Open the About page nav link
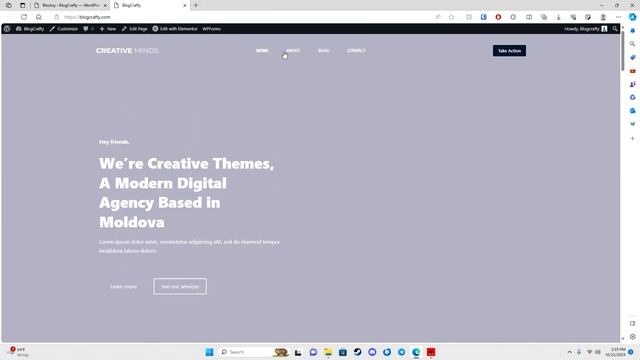 pyautogui.click(x=293, y=51)
